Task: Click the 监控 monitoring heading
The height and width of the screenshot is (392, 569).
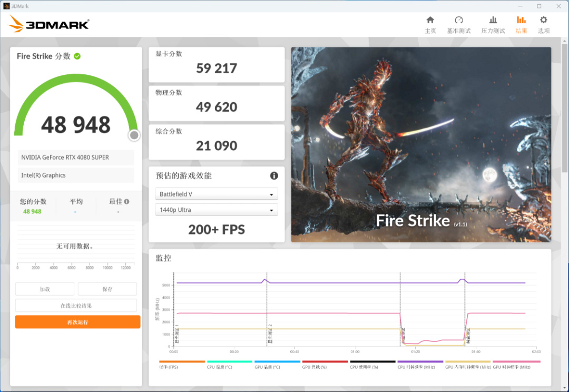Action: click(x=163, y=258)
